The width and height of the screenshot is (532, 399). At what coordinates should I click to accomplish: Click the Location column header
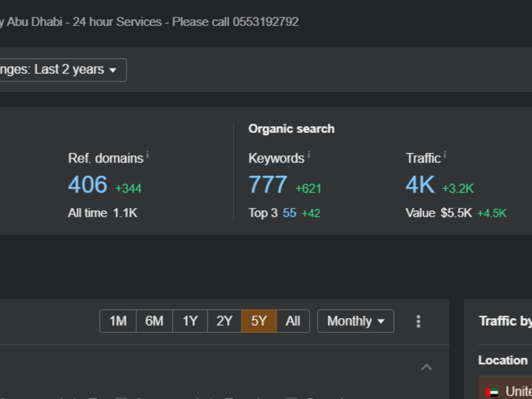(x=503, y=360)
